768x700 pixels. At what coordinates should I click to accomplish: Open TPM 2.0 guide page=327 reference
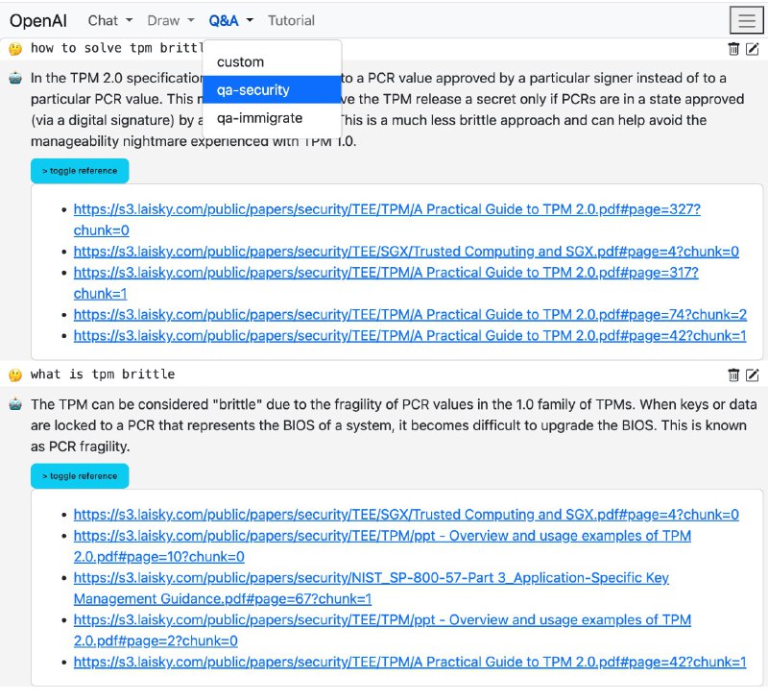[387, 209]
